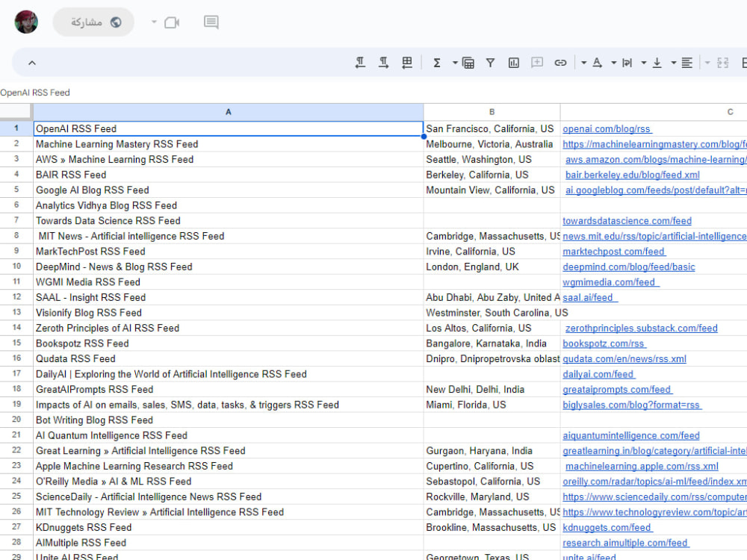
Task: Open the towardsdatascience.com/feed link
Action: click(627, 221)
